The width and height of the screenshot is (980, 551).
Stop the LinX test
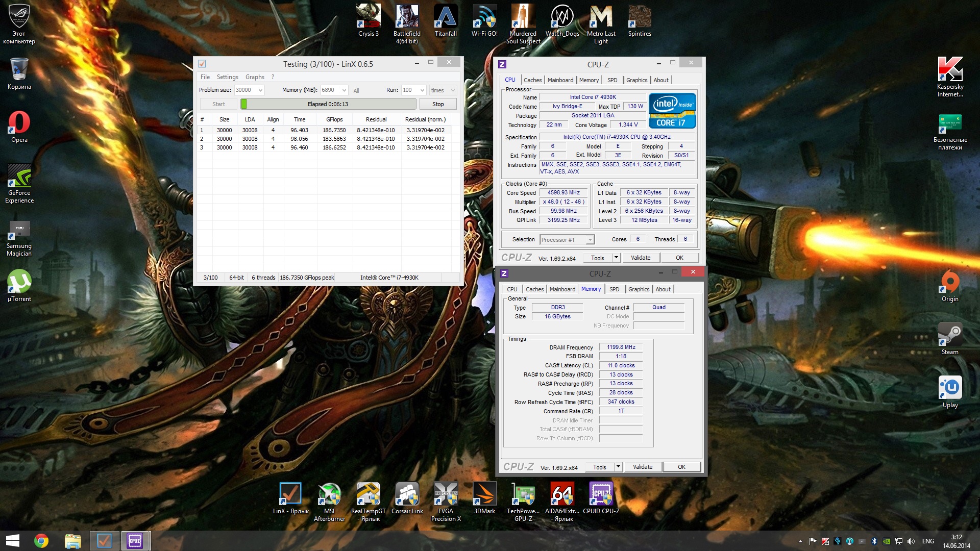tap(438, 104)
